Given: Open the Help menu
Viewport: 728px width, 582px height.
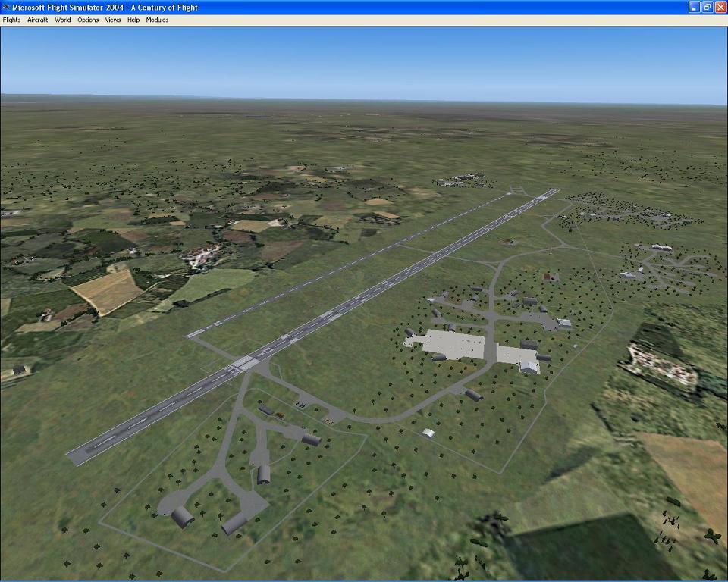Looking at the screenshot, I should click(x=133, y=20).
